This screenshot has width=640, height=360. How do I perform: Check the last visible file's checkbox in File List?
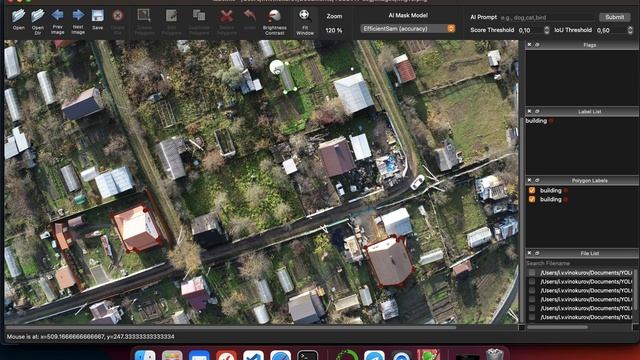[x=532, y=317]
